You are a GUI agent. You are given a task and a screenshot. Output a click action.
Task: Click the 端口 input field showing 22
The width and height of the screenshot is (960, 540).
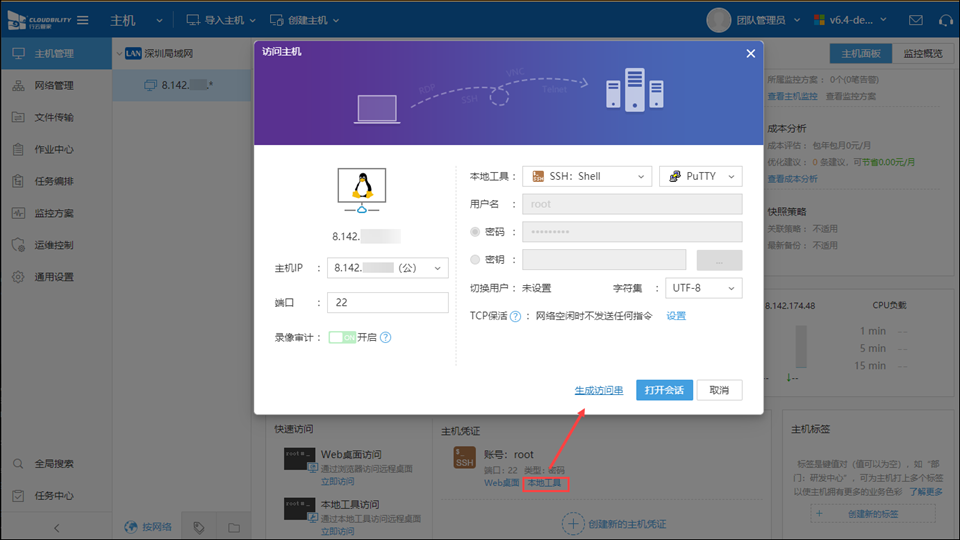388,303
